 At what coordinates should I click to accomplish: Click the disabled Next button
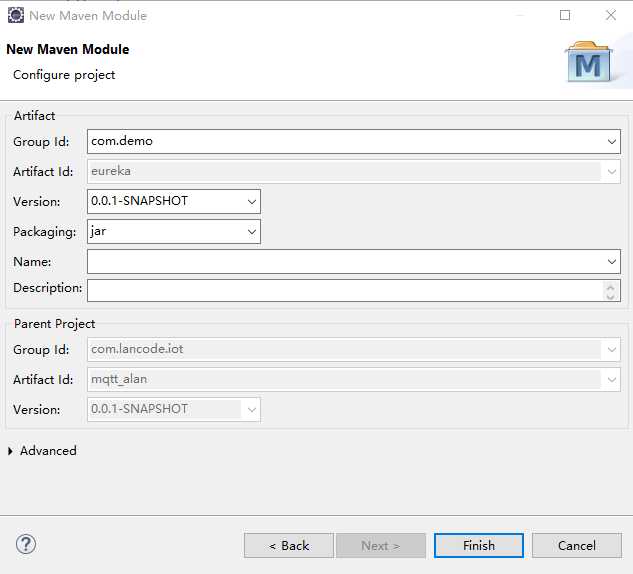click(x=381, y=546)
